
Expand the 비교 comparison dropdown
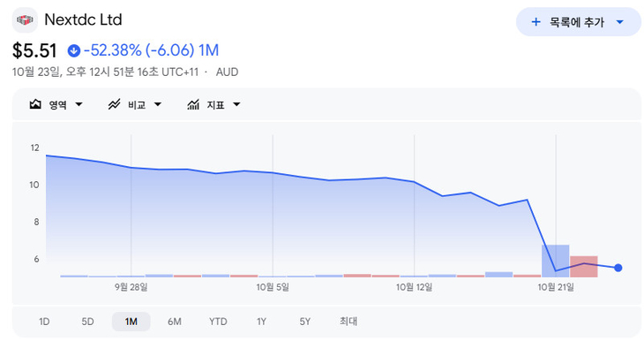click(x=158, y=104)
